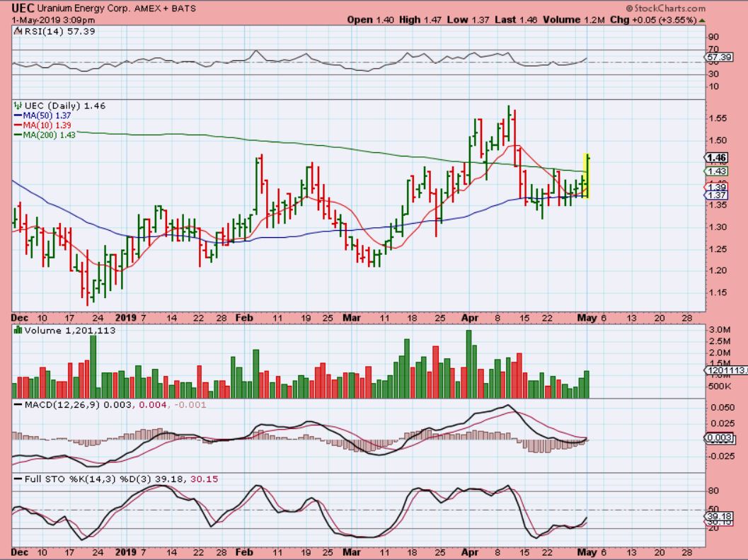
Task: Click the 0.003 MACD value axis tag
Action: [718, 438]
